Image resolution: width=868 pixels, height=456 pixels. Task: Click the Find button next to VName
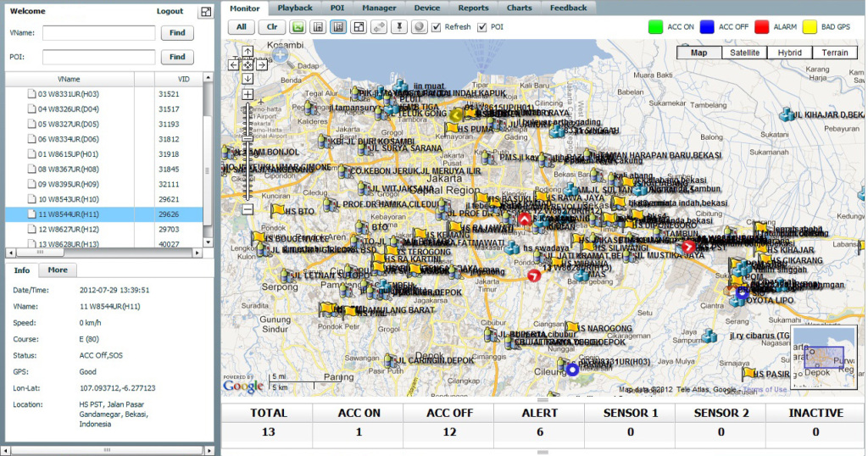click(x=177, y=33)
